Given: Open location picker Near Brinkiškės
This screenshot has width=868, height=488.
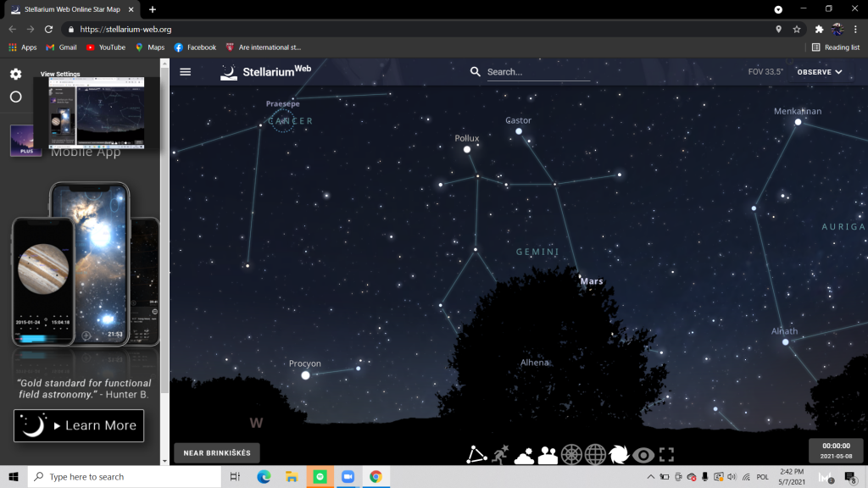Looking at the screenshot, I should [217, 453].
